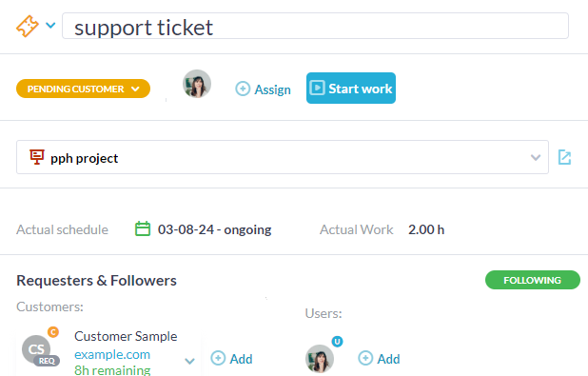Open the ticket type chevron dropdown
The height and width of the screenshot is (376, 588).
tap(50, 26)
